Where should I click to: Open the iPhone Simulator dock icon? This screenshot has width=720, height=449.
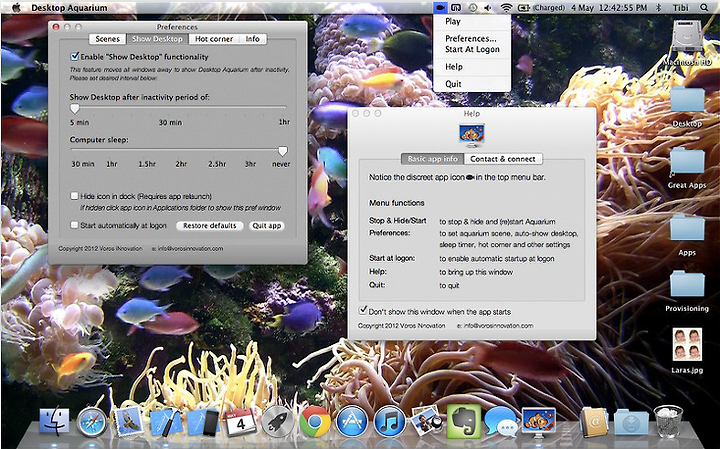click(x=203, y=422)
